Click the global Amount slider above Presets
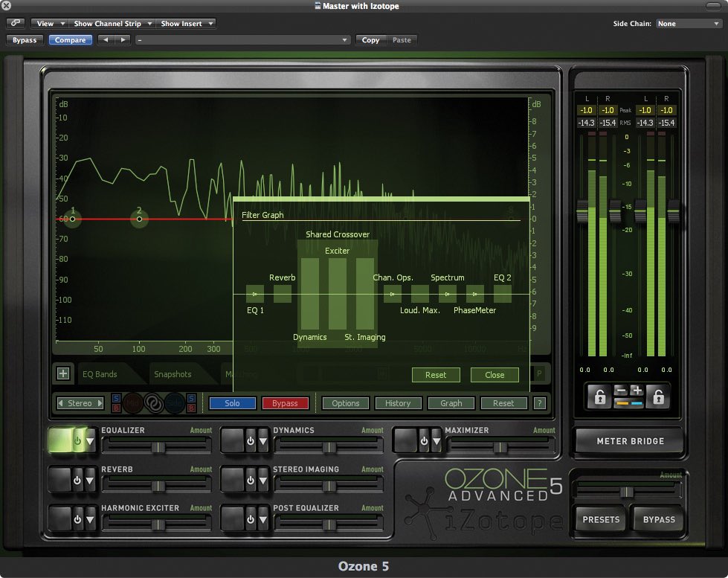This screenshot has width=728, height=578. pyautogui.click(x=628, y=492)
